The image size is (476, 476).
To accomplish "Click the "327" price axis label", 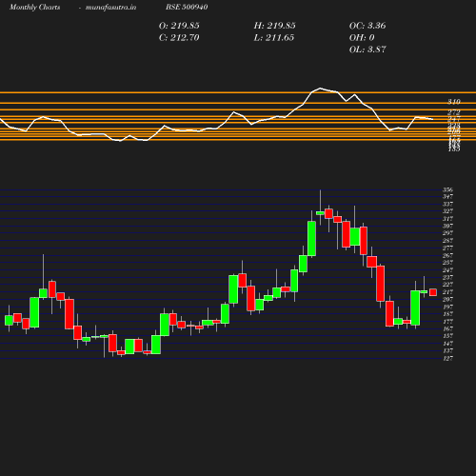I will (447, 211).
